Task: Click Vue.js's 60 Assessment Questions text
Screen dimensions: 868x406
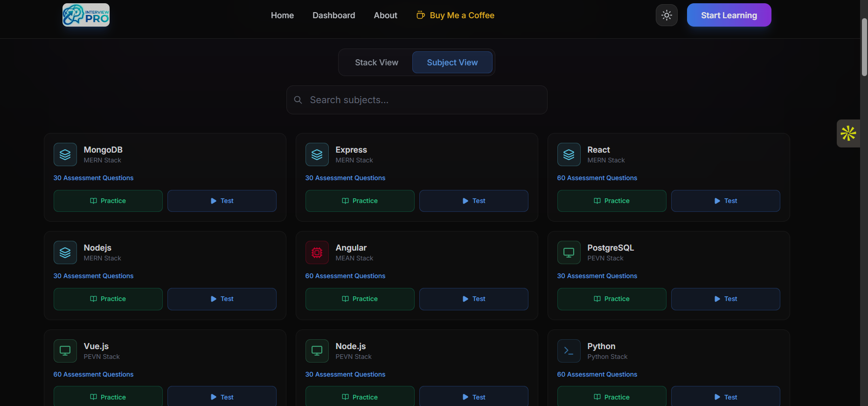Action: (93, 374)
